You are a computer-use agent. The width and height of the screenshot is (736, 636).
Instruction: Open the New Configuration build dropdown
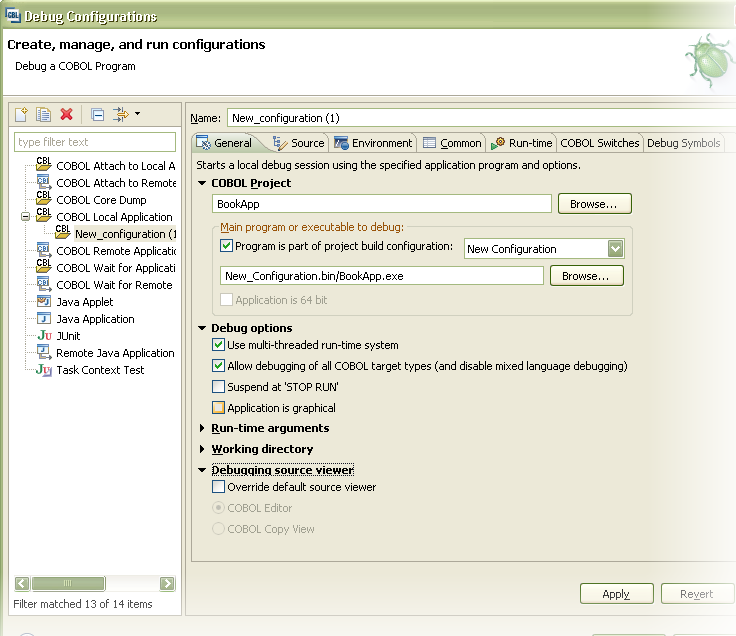coord(615,249)
